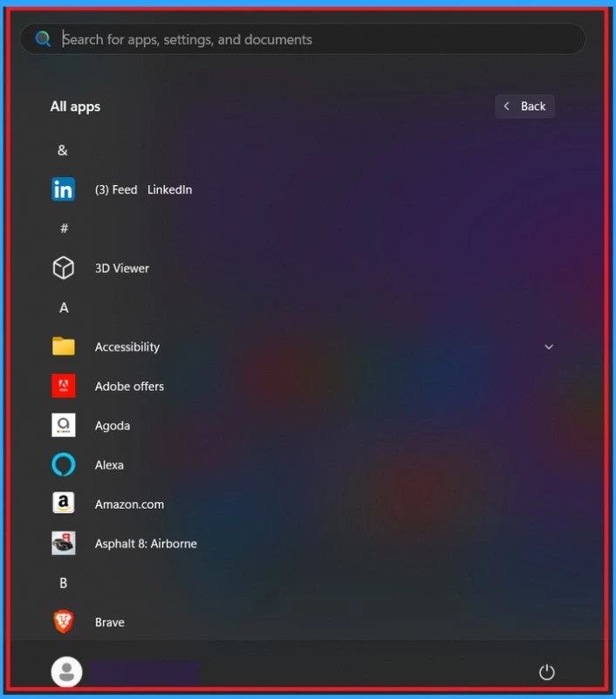Select the Agoda label
This screenshot has height=699, width=616.
coord(113,426)
